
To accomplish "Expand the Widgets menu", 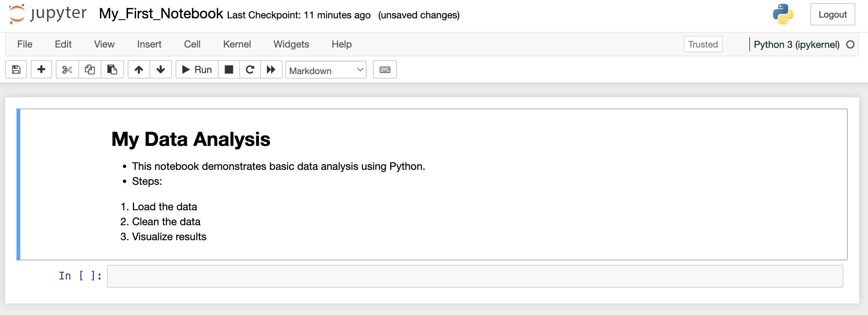I will 291,44.
